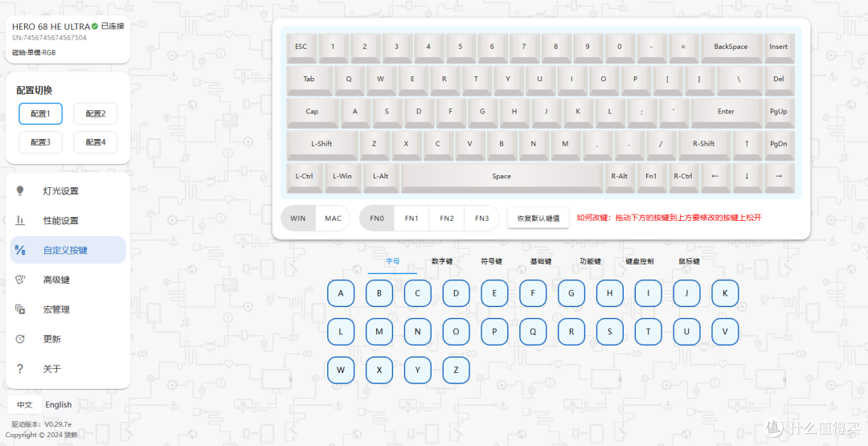Select the PgDn key on keyboard
868x446 pixels.
778,144
